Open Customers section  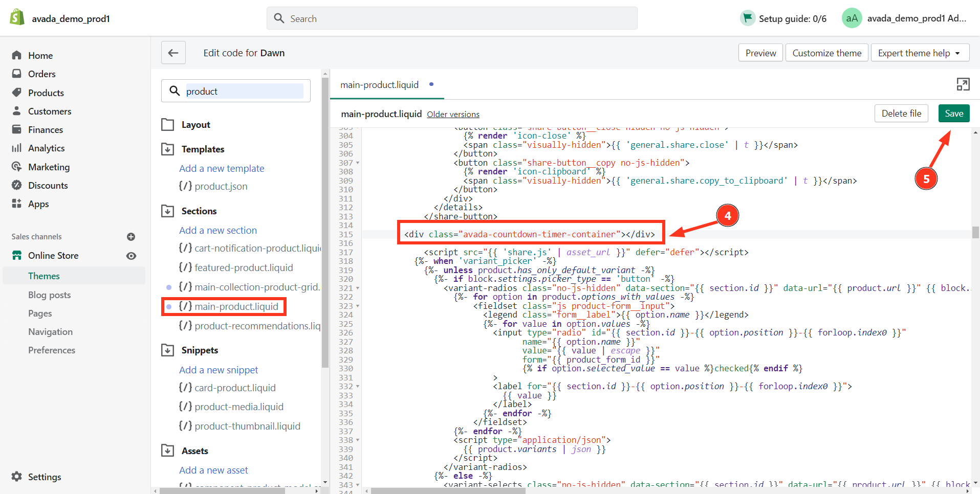coord(49,111)
